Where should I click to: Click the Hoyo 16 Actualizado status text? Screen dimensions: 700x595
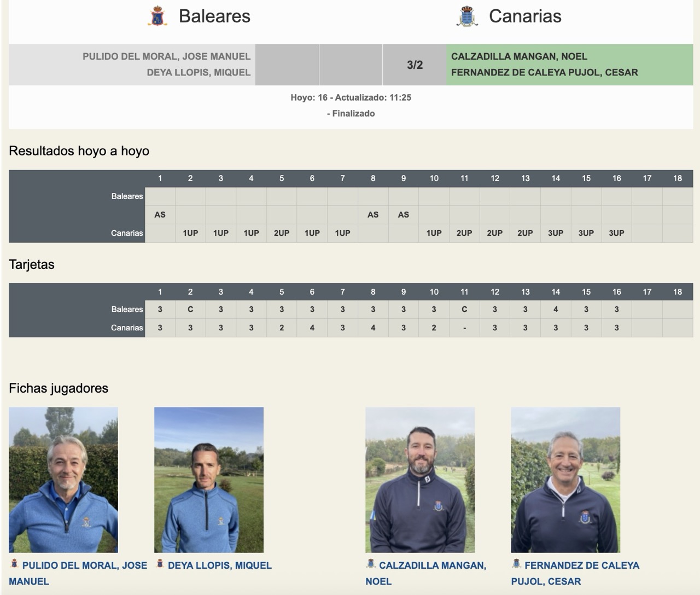tap(351, 98)
